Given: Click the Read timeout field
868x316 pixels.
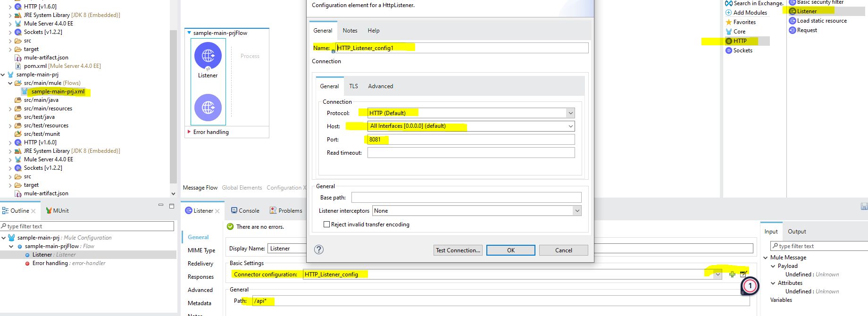Looking at the screenshot, I should 471,153.
